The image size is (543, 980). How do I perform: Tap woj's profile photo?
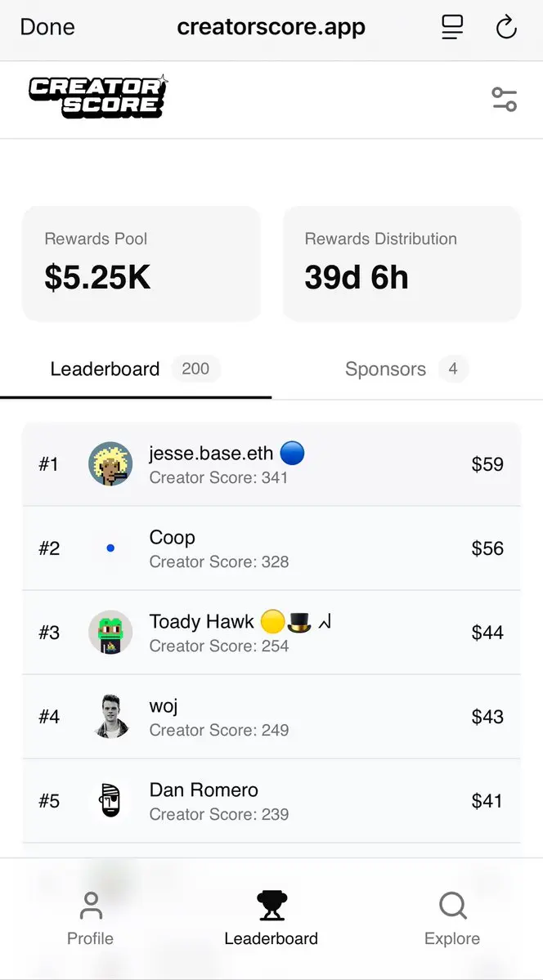110,716
